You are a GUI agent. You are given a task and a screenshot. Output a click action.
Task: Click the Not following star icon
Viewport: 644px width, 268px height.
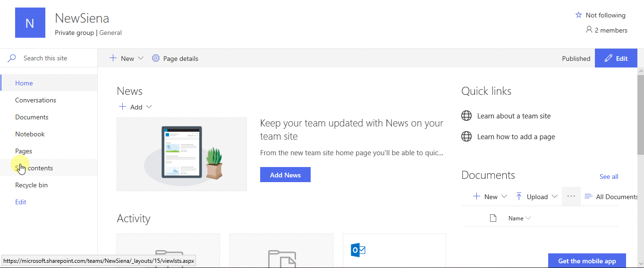(578, 15)
